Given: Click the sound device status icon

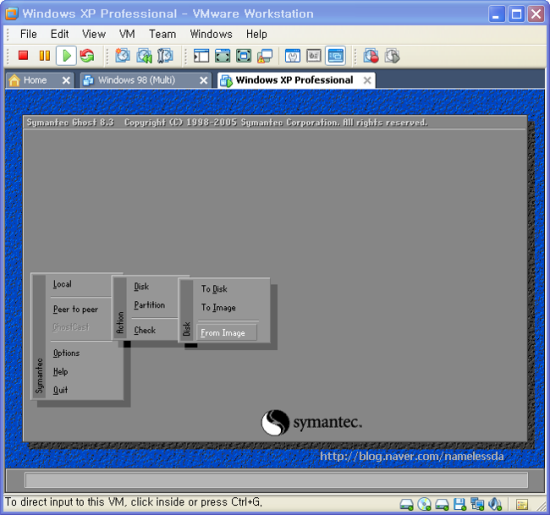Looking at the screenshot, I should 495,504.
